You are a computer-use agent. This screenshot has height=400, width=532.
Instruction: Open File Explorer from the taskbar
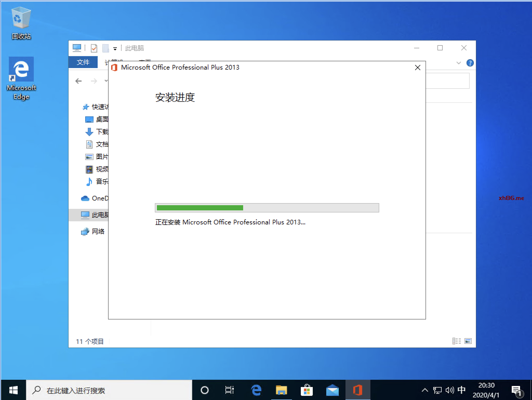coord(281,390)
